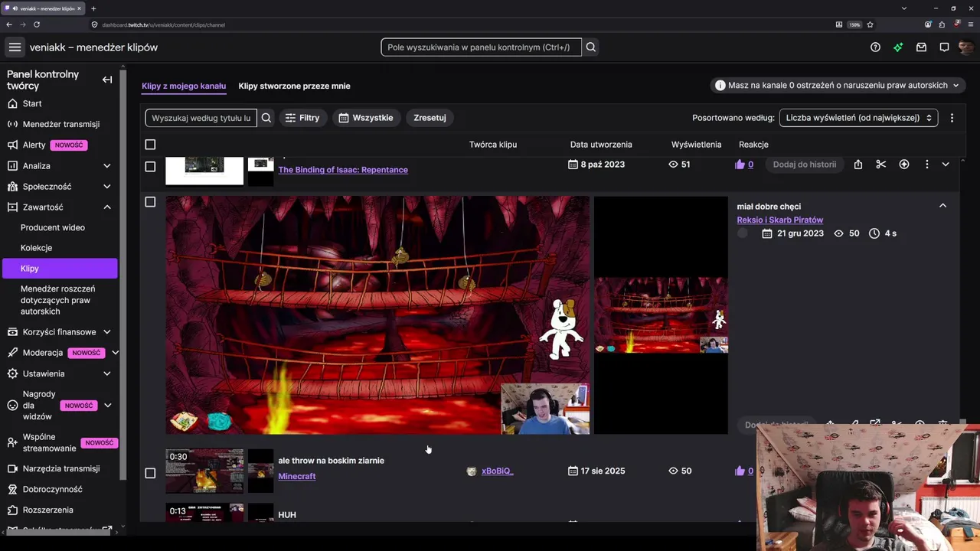Open the inbox notifications icon
980x551 pixels.
click(921, 47)
